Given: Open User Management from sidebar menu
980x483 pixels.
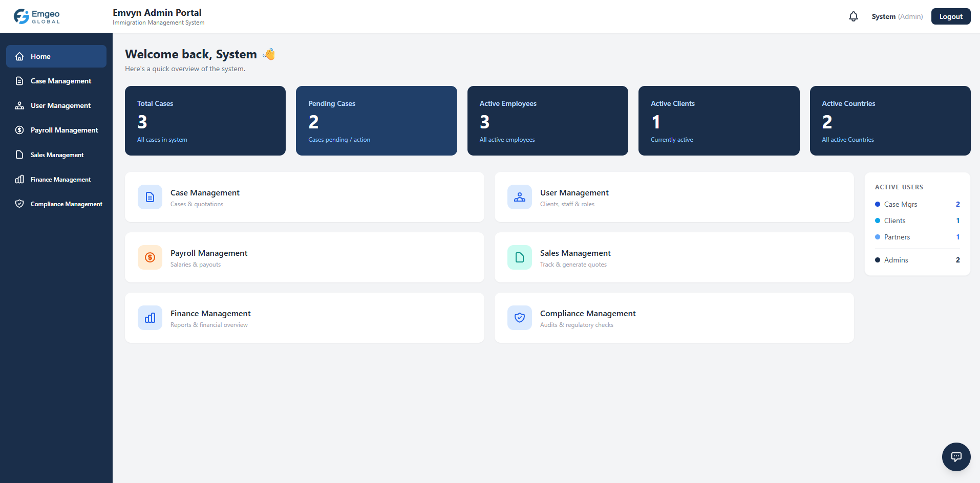Looking at the screenshot, I should pyautogui.click(x=56, y=105).
